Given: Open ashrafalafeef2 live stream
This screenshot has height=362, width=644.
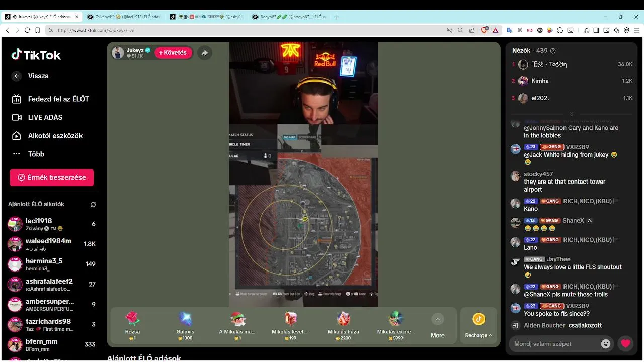Looking at the screenshot, I should 51,285.
